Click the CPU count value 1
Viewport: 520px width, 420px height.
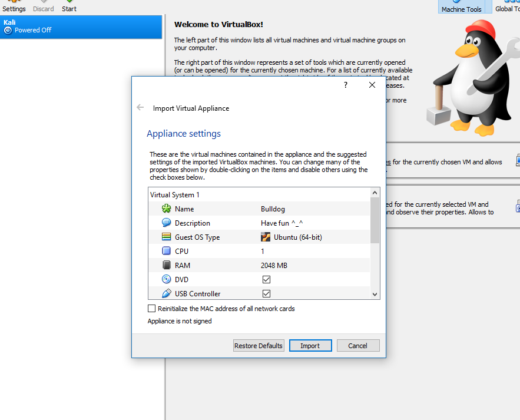(x=263, y=252)
